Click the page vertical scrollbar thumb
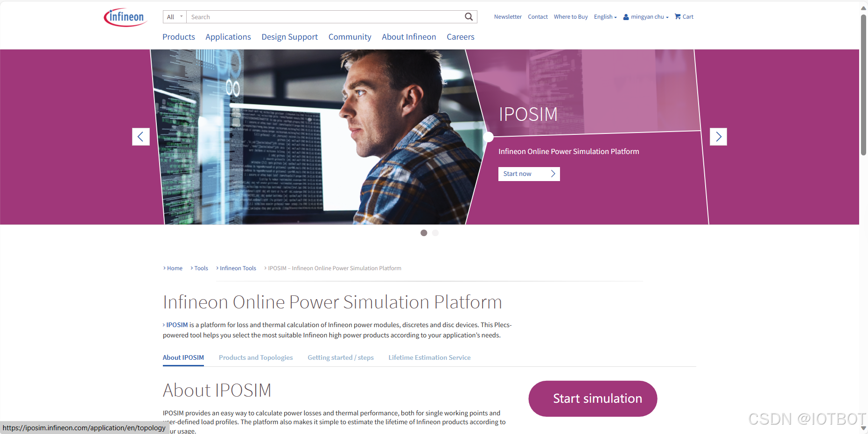 tap(863, 84)
